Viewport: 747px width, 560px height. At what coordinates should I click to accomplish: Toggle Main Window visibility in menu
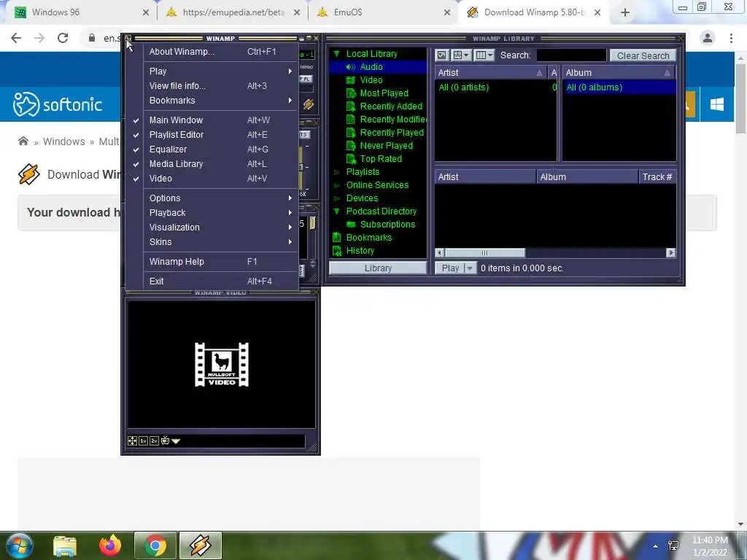212,120
